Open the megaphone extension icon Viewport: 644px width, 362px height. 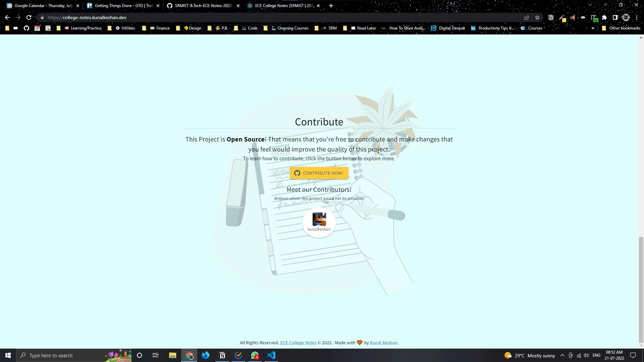[x=573, y=17]
